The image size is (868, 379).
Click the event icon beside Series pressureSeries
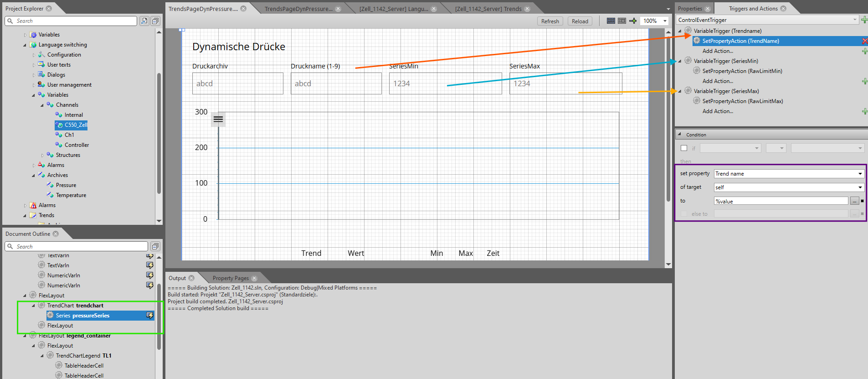click(x=149, y=316)
